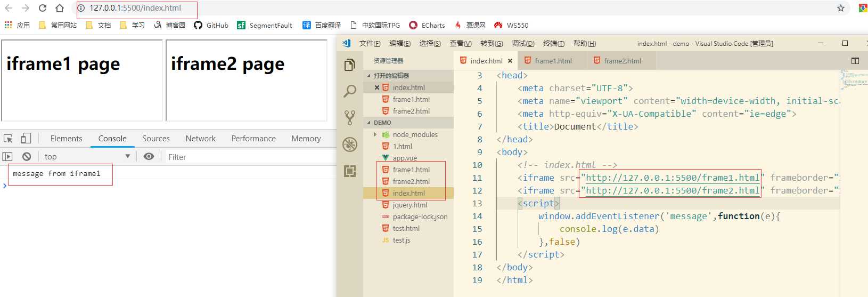This screenshot has height=297, width=868.
Task: Open the 常用网站 bookmarks folder
Action: point(58,25)
